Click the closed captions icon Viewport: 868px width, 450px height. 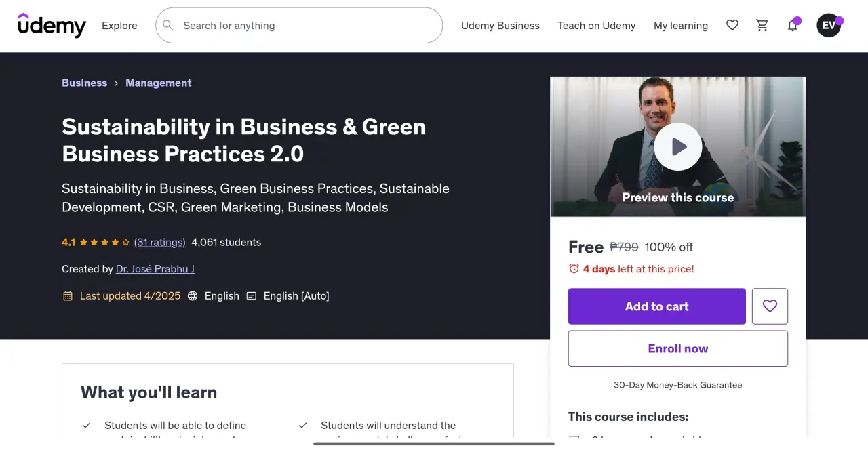pyautogui.click(x=252, y=296)
